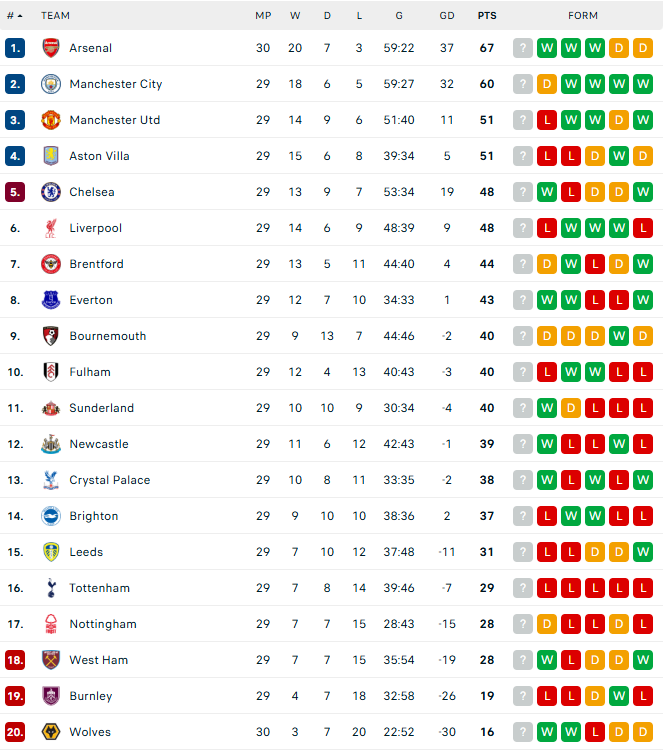Image resolution: width=663 pixels, height=751 pixels.
Task: Click the Tottenham crest icon
Action: (x=51, y=588)
